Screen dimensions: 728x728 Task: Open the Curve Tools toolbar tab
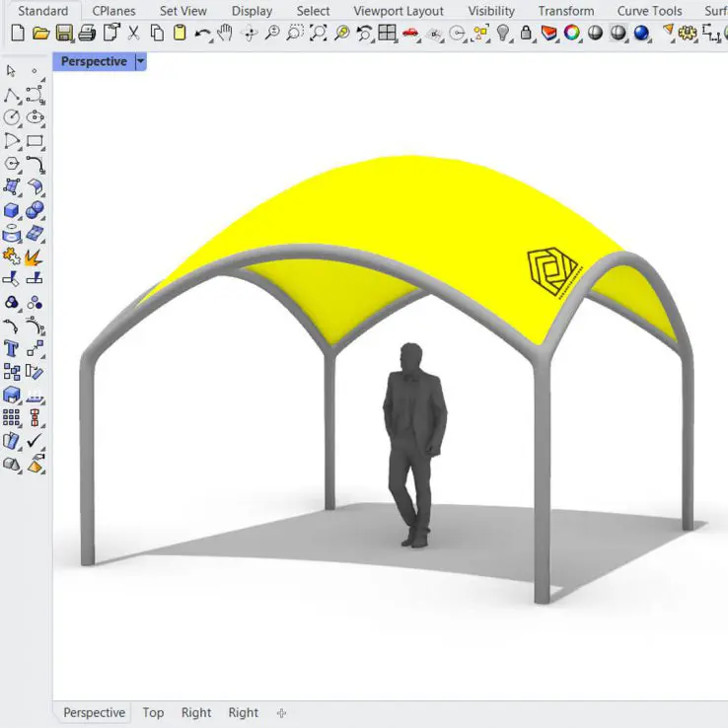pyautogui.click(x=649, y=11)
